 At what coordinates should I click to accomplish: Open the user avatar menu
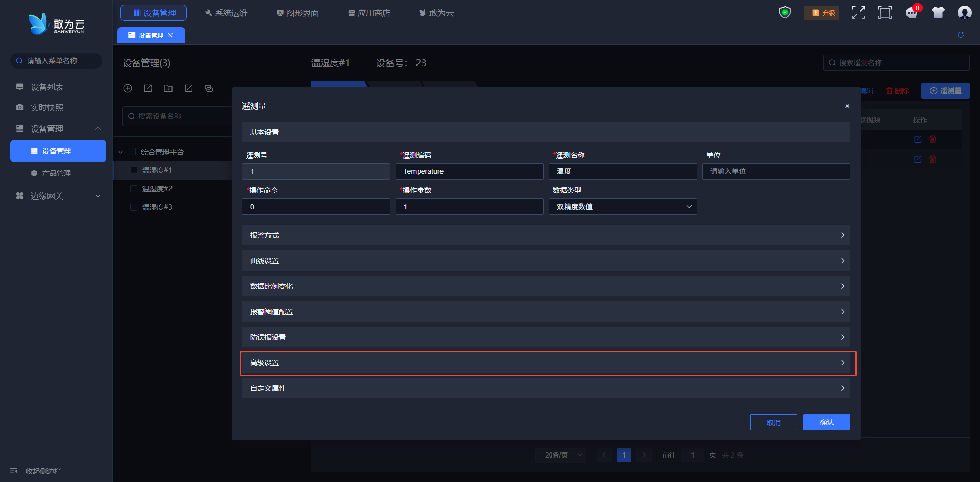click(964, 13)
